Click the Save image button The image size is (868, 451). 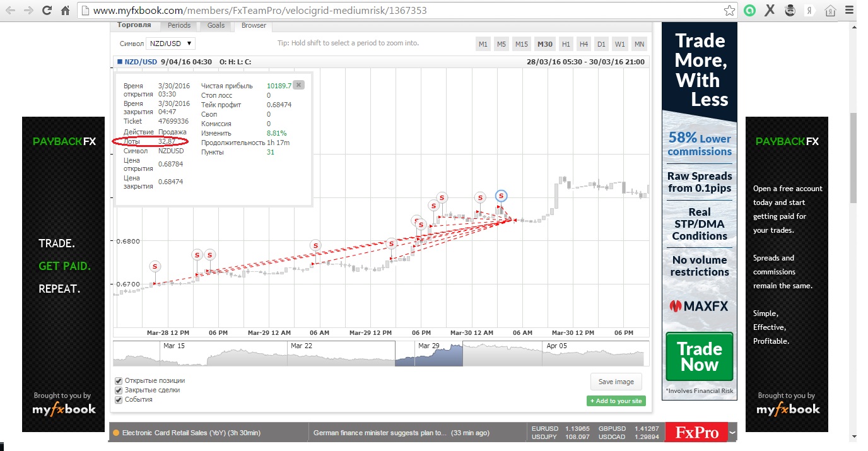click(616, 382)
